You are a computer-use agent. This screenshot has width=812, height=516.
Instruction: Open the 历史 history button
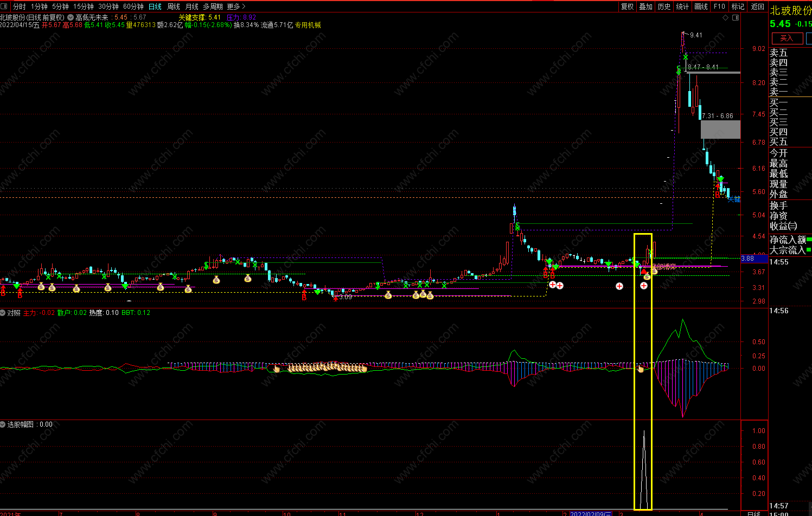coord(664,7)
